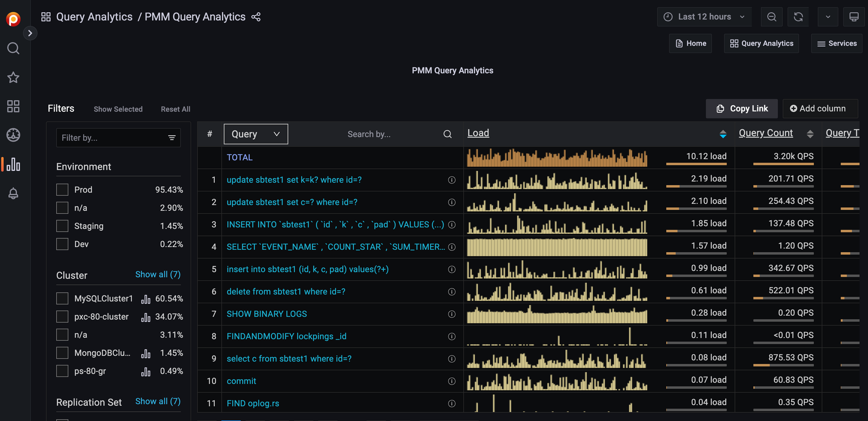868x421 pixels.
Task: Check the ps-80-gr cluster filter
Action: 62,371
